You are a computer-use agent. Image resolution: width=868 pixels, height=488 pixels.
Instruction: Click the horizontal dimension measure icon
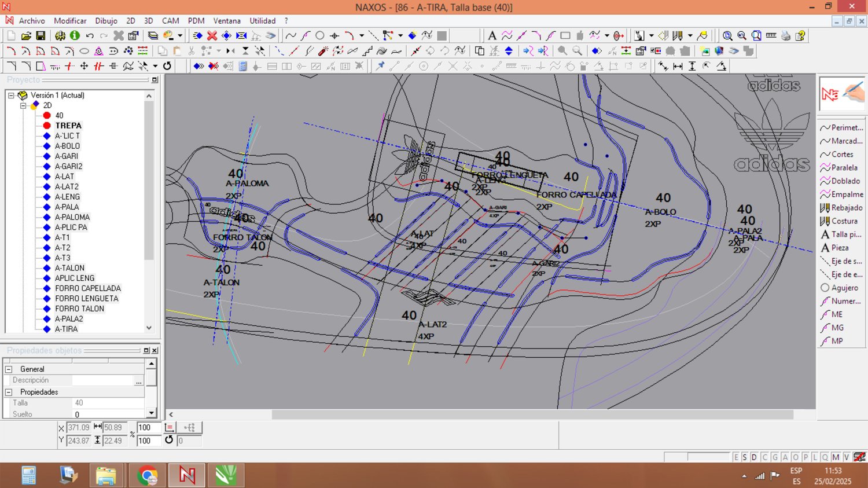(678, 67)
